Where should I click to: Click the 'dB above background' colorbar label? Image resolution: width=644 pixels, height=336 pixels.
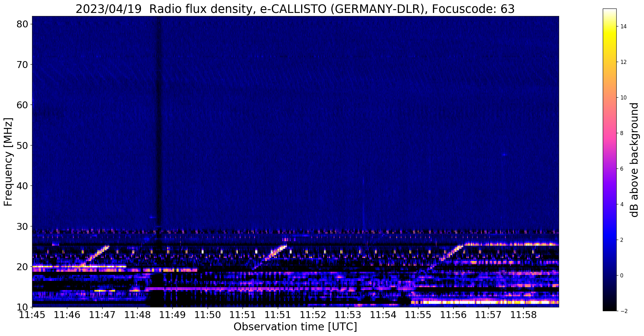click(635, 160)
